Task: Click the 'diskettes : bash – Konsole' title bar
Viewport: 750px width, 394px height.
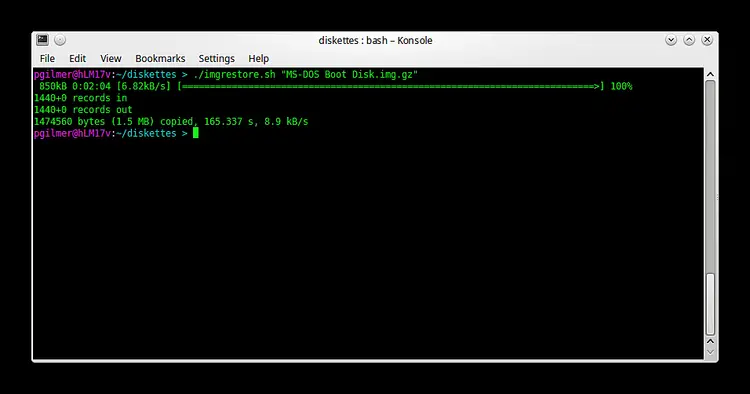Action: tap(375, 41)
